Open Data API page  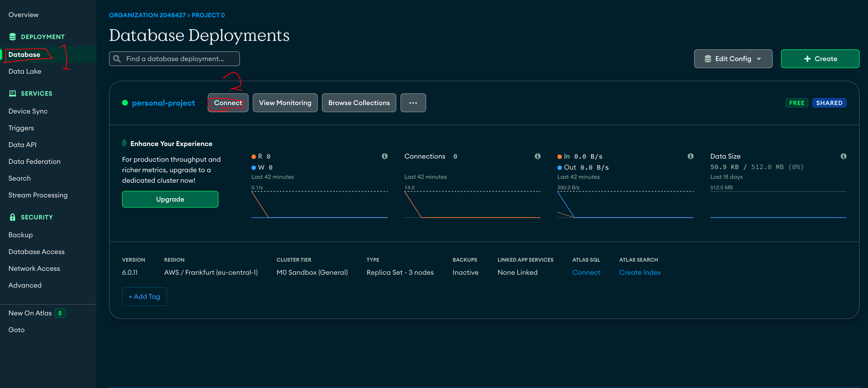[x=22, y=145]
